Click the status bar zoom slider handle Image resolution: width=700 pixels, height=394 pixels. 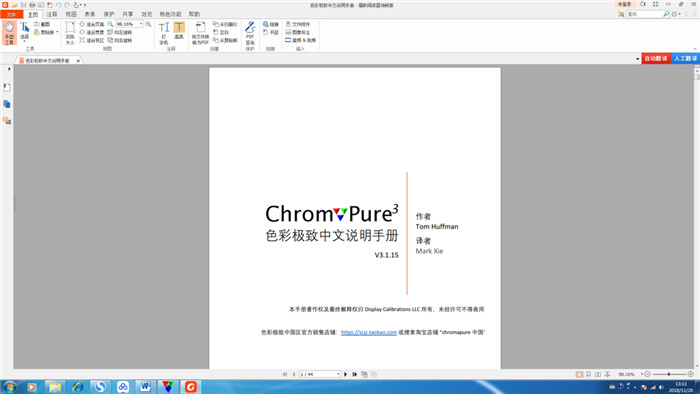coord(669,374)
